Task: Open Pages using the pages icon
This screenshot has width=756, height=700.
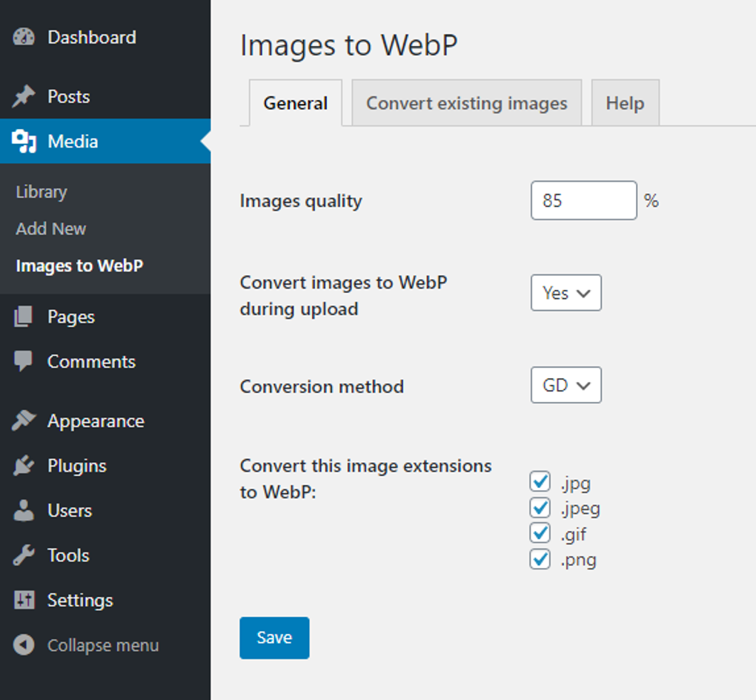Action: 24,317
